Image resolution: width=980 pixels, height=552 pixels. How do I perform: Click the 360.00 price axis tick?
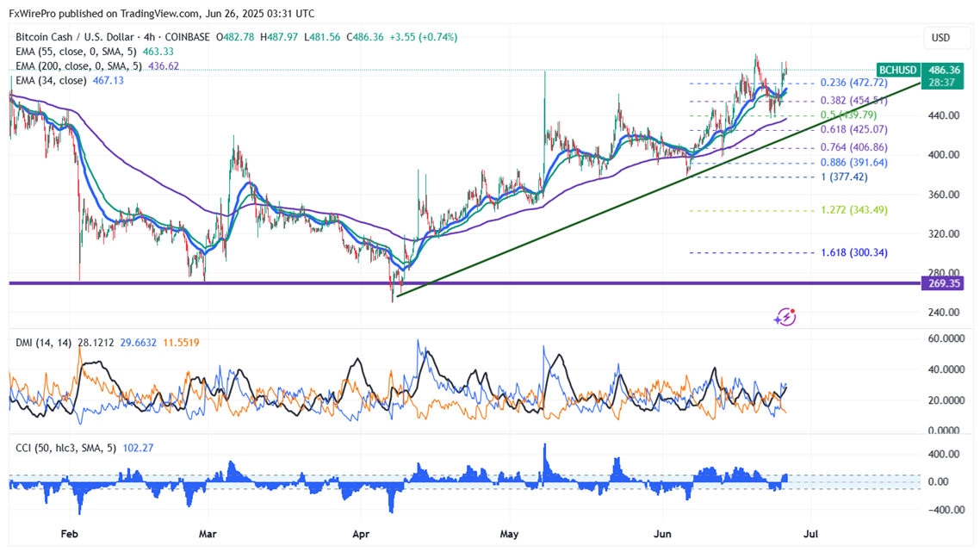[944, 195]
